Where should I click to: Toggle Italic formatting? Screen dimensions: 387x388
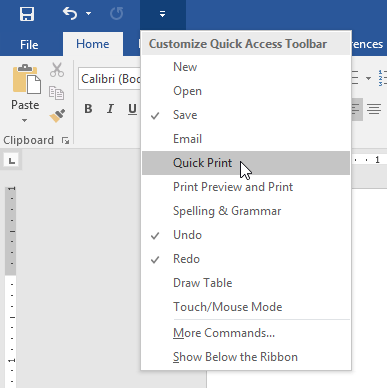[110, 109]
